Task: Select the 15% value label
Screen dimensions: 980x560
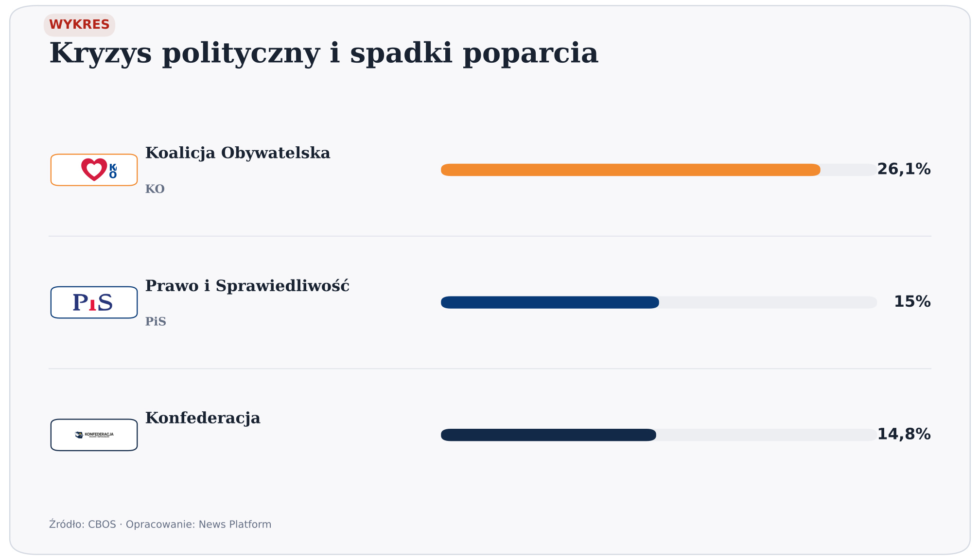Action: pos(912,302)
